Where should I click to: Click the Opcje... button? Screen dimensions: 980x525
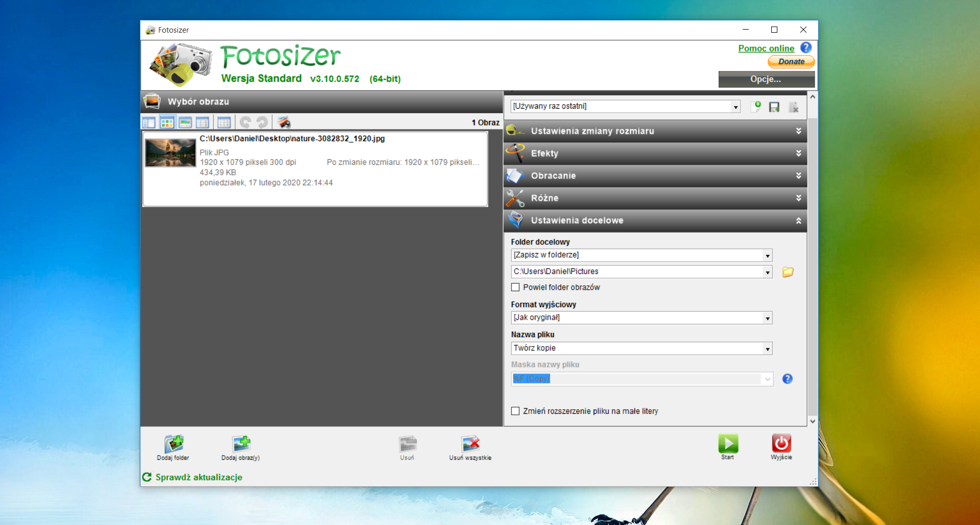pos(766,79)
